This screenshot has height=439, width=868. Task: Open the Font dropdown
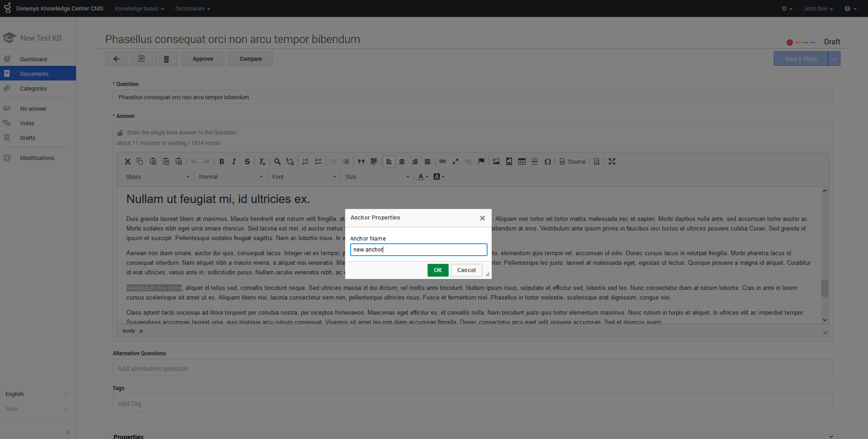[304, 177]
